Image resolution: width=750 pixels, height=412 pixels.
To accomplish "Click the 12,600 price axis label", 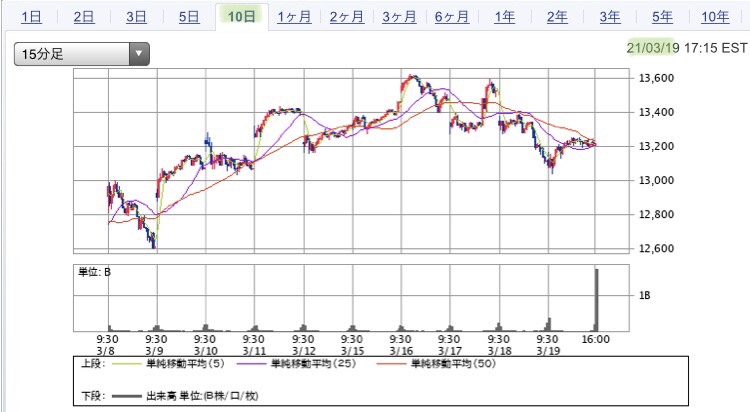I will coord(656,248).
